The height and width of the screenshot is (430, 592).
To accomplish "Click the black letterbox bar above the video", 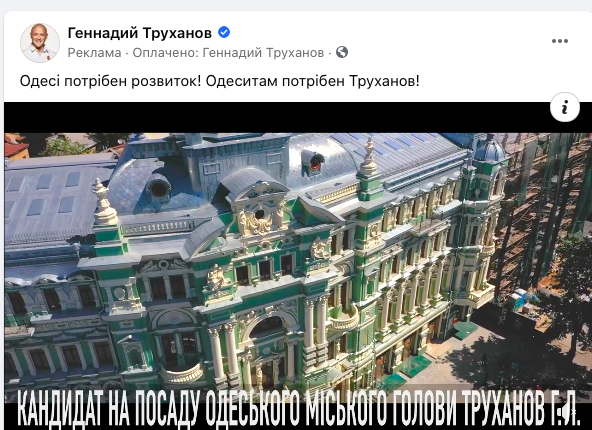I will coord(278,117).
